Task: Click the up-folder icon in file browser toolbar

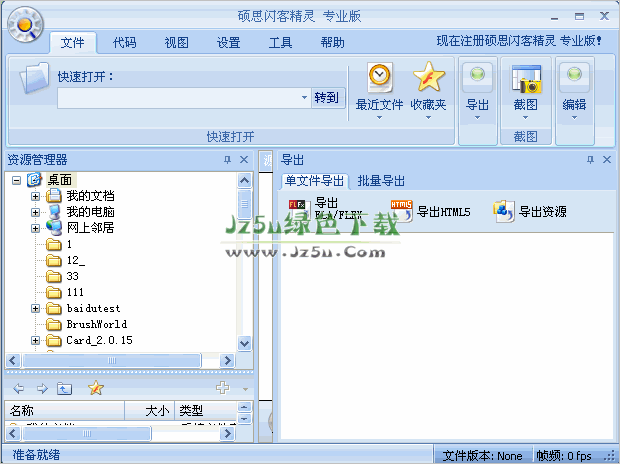Action: (x=64, y=389)
